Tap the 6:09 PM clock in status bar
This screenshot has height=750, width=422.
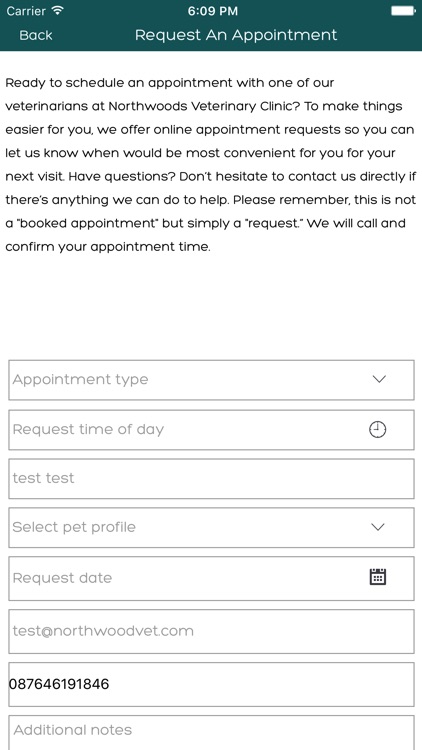pyautogui.click(x=212, y=11)
